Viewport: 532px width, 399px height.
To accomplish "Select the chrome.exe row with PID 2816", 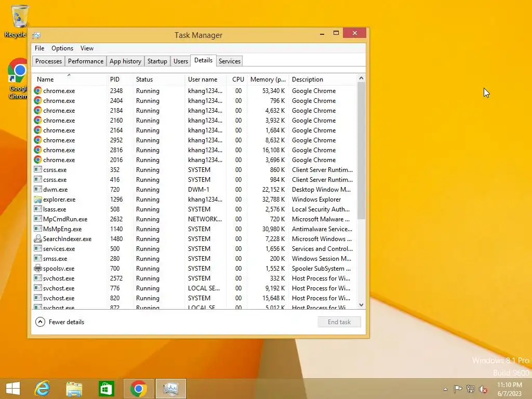I will (195, 150).
